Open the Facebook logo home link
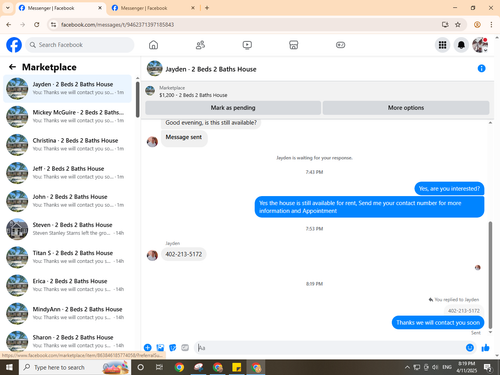Image resolution: width=500 pixels, height=375 pixels. (x=14, y=45)
